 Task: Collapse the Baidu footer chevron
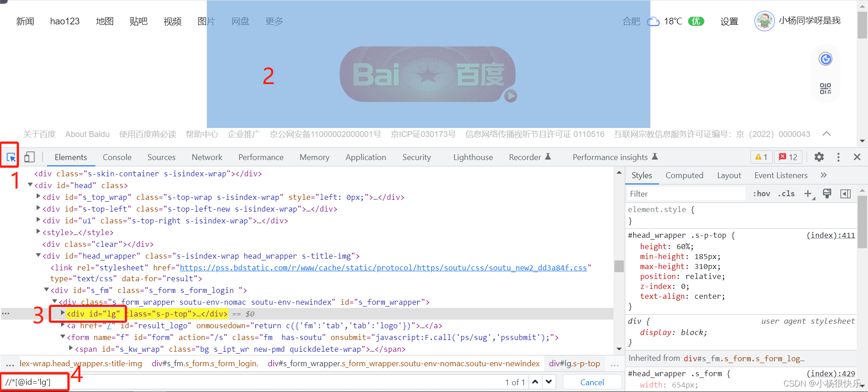pyautogui.click(x=826, y=133)
